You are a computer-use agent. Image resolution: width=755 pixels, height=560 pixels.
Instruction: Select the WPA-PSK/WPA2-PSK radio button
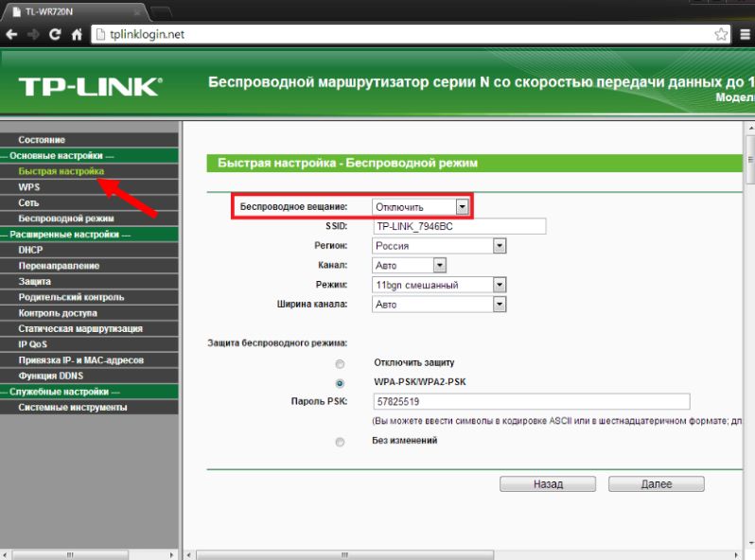[x=340, y=383]
